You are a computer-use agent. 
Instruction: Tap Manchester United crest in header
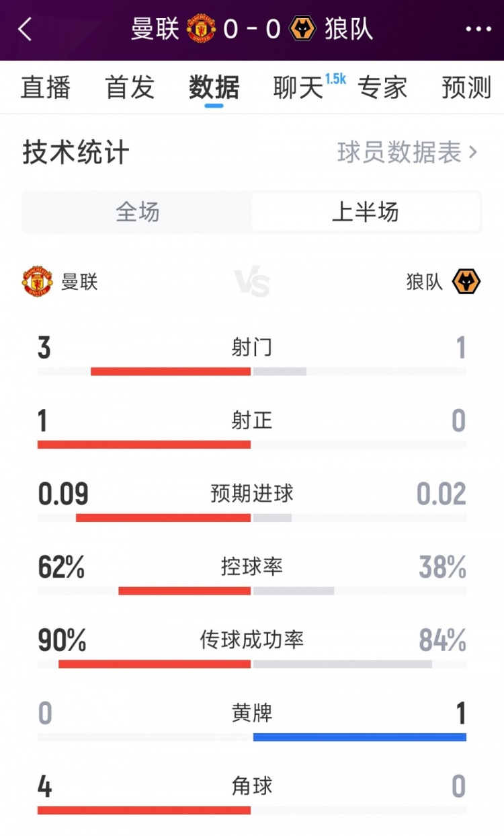(x=201, y=30)
